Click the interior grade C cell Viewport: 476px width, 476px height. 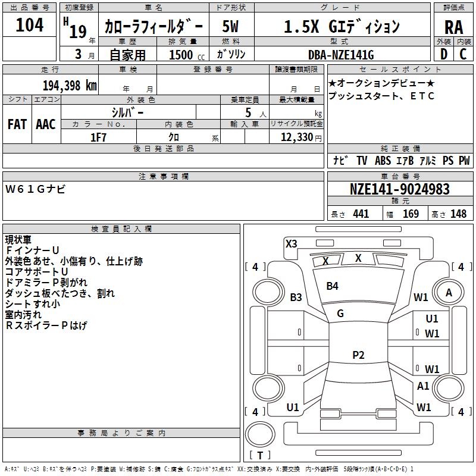(x=464, y=54)
